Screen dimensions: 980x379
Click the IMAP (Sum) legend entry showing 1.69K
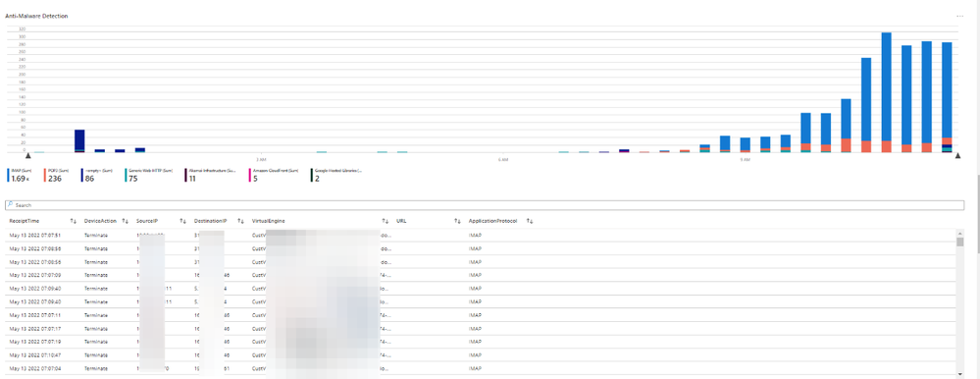[x=19, y=175]
